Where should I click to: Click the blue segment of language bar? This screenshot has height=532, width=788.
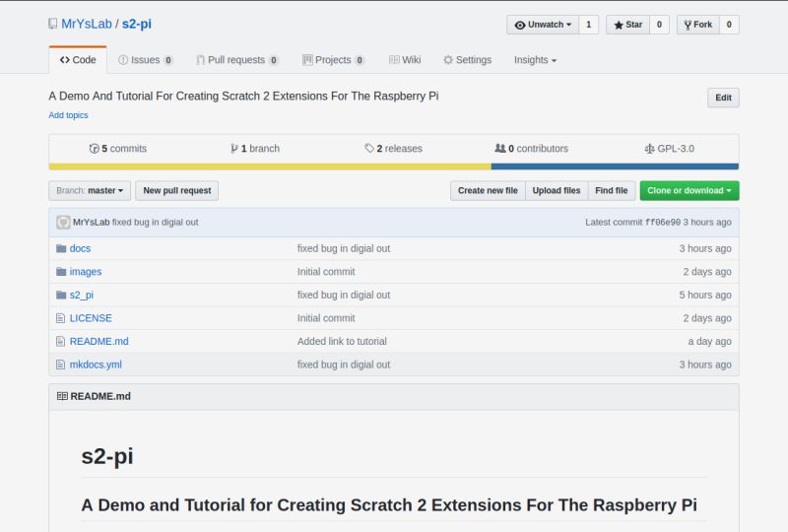tap(615, 166)
